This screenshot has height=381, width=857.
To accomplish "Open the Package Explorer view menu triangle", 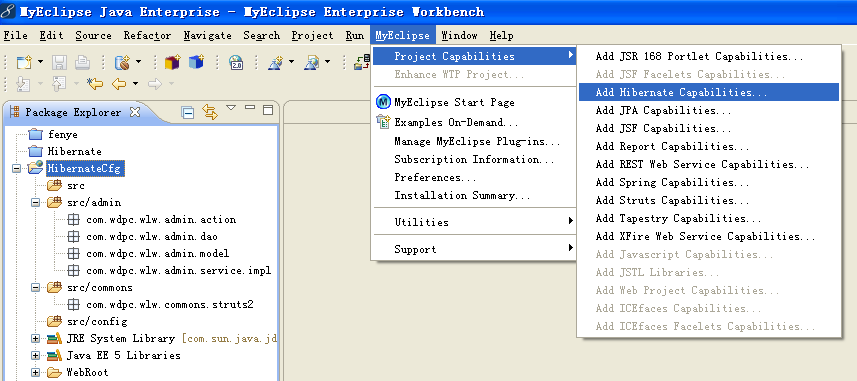I will click(231, 108).
